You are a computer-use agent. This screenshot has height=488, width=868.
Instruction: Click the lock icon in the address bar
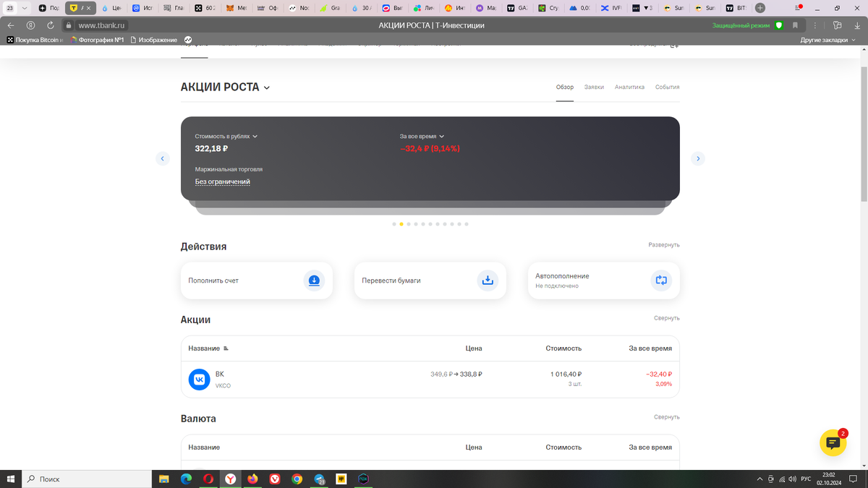point(69,25)
